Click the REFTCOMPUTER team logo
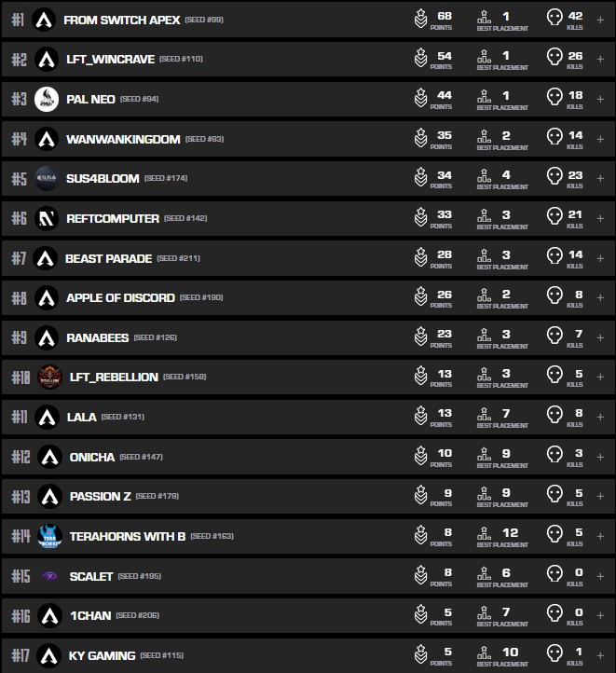The width and height of the screenshot is (616, 673). click(47, 218)
